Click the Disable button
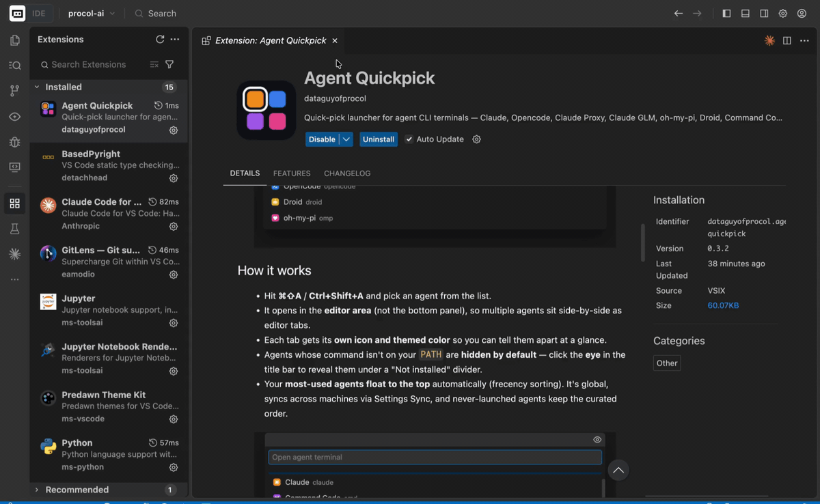This screenshot has width=820, height=504. point(322,139)
